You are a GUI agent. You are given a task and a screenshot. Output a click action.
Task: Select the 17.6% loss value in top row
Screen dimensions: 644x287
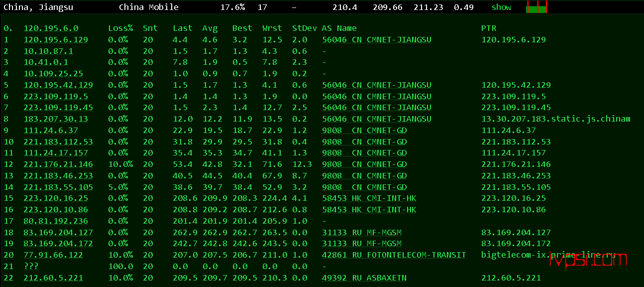(x=233, y=7)
